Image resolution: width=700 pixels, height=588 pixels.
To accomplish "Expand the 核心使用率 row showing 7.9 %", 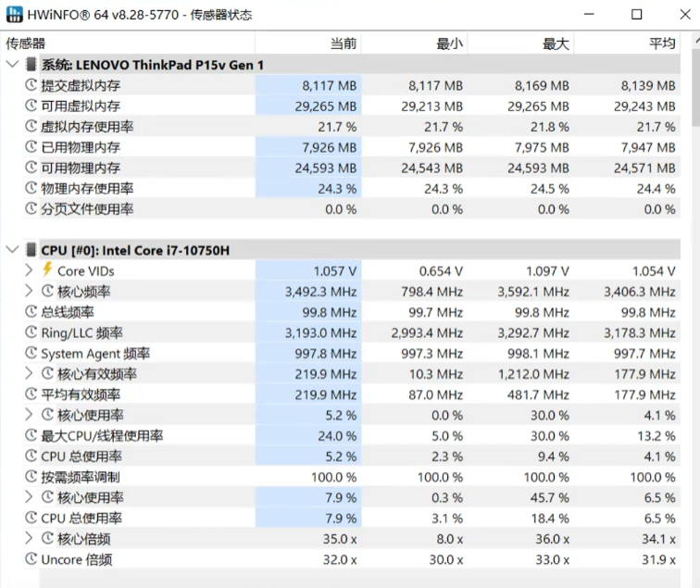I will [x=29, y=497].
